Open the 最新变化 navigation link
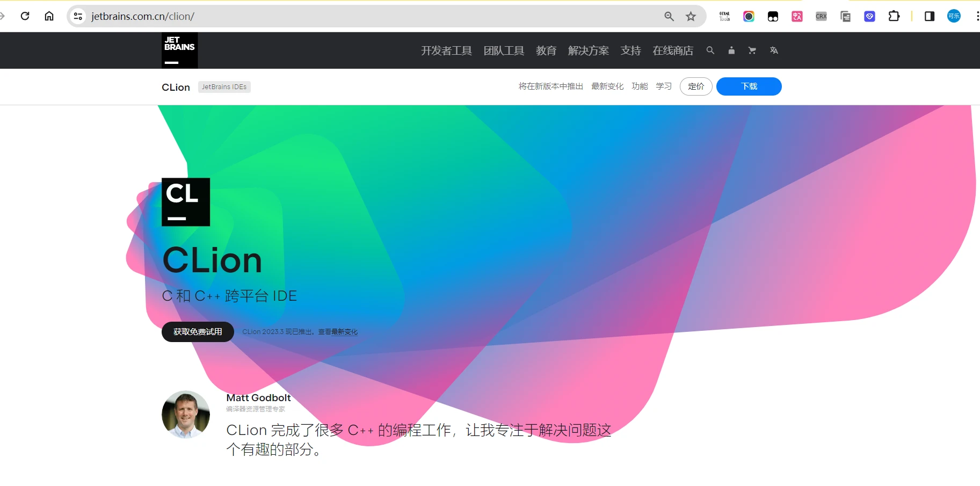The image size is (980, 486). click(607, 86)
